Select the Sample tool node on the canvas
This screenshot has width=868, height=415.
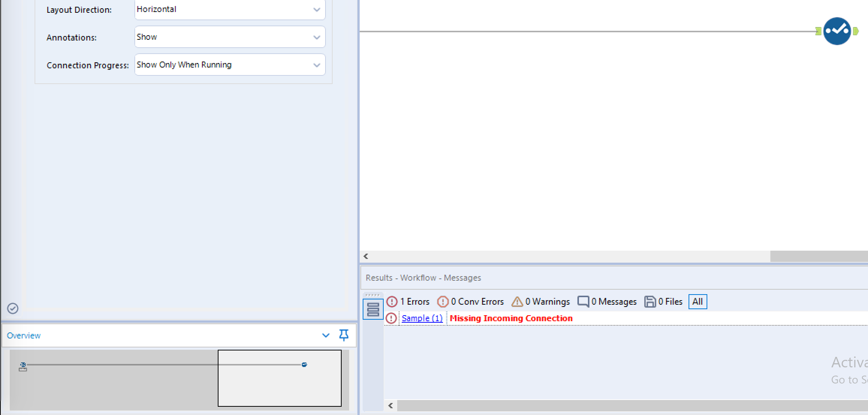pos(837,31)
